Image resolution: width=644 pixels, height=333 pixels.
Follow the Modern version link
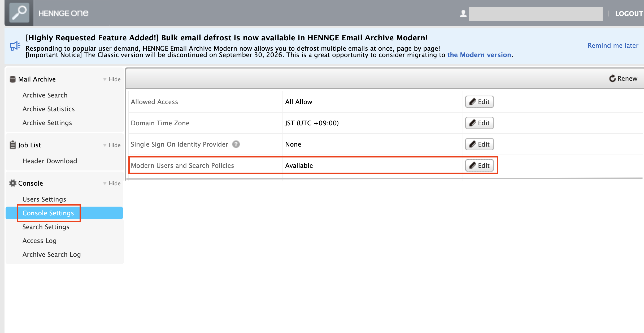coord(479,55)
